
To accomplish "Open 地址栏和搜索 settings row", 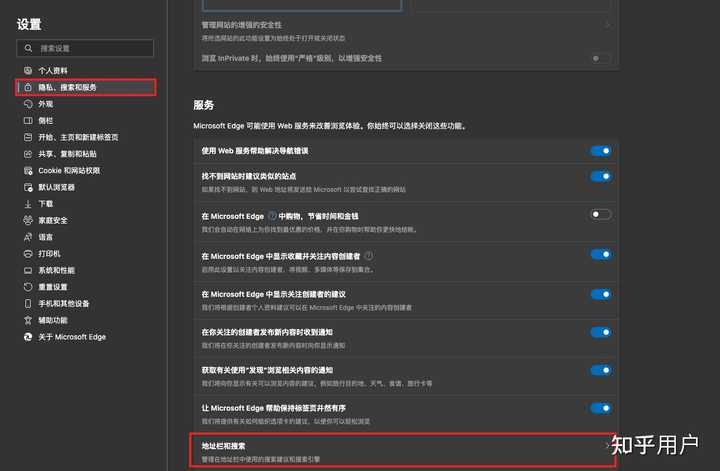I will tap(403, 450).
